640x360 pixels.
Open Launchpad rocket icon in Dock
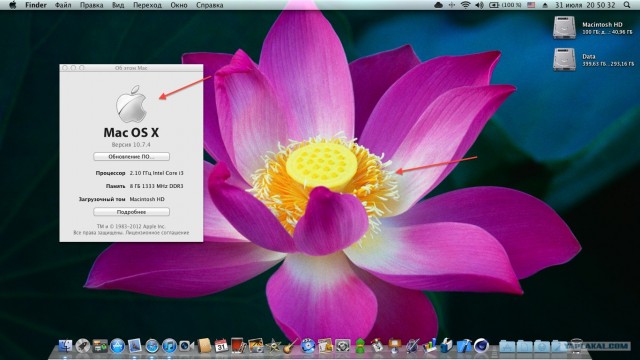click(82, 346)
